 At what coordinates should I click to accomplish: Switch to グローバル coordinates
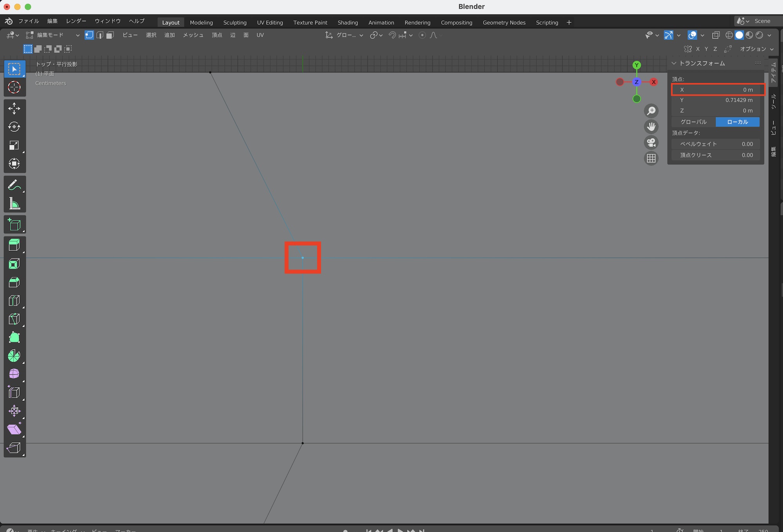pyautogui.click(x=693, y=122)
